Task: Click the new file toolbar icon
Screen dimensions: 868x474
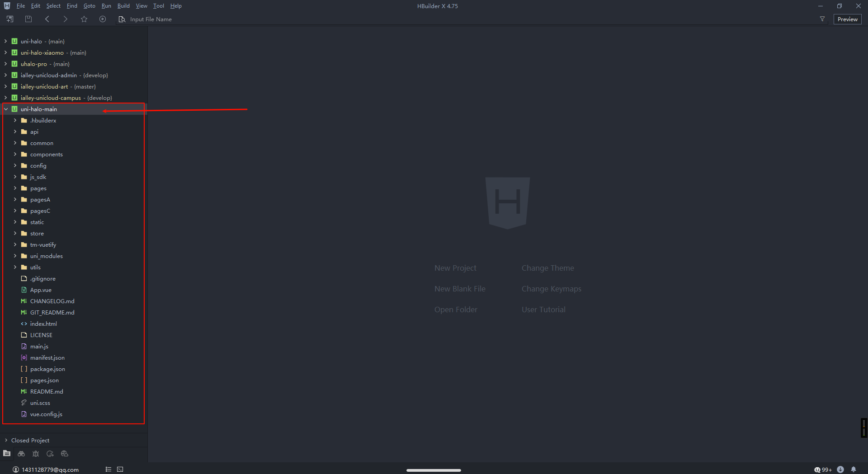Action: 10,19
